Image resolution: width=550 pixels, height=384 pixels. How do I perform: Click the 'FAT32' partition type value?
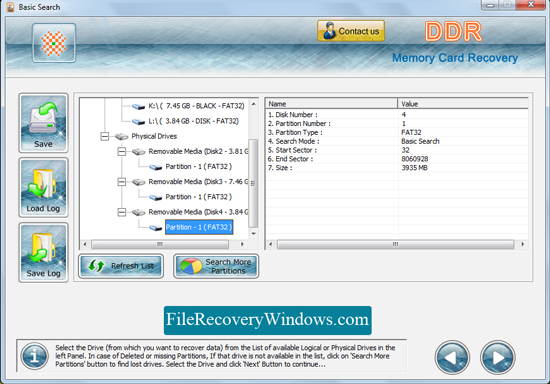[411, 132]
